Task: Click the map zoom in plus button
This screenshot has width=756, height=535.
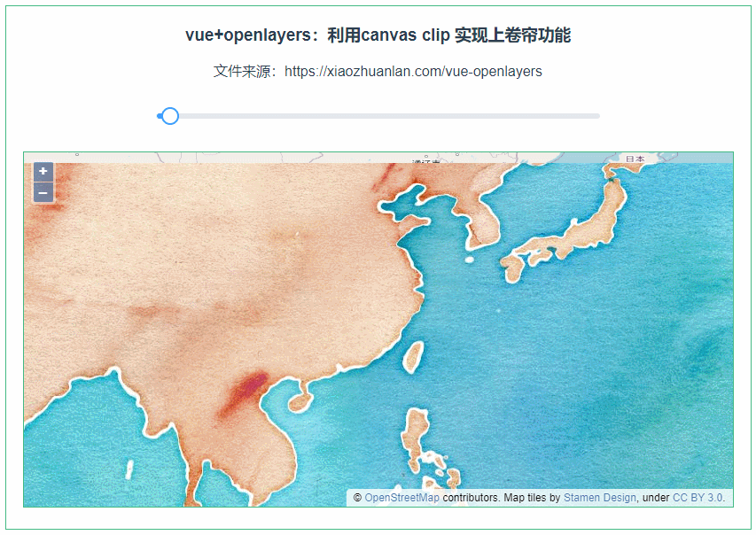Action: pos(43,172)
